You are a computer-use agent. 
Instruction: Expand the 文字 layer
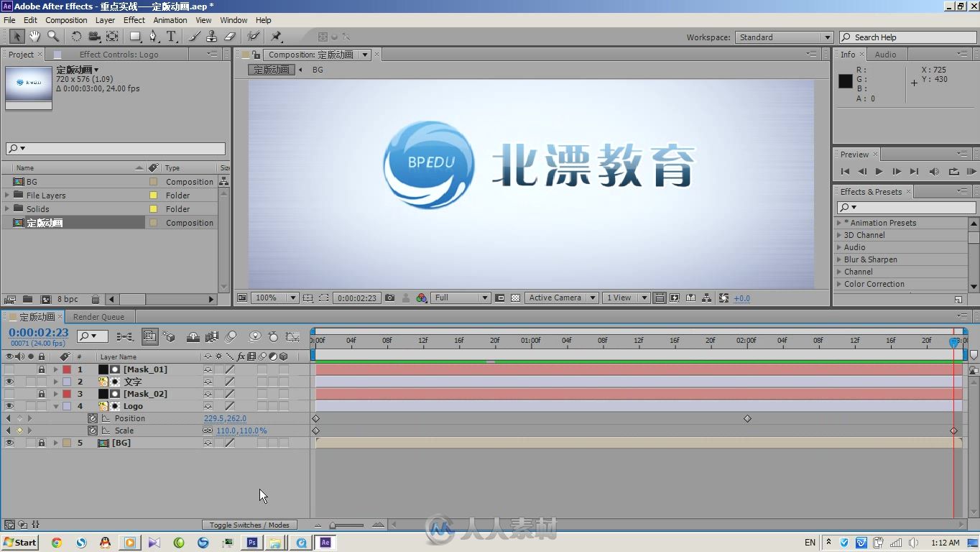point(55,382)
